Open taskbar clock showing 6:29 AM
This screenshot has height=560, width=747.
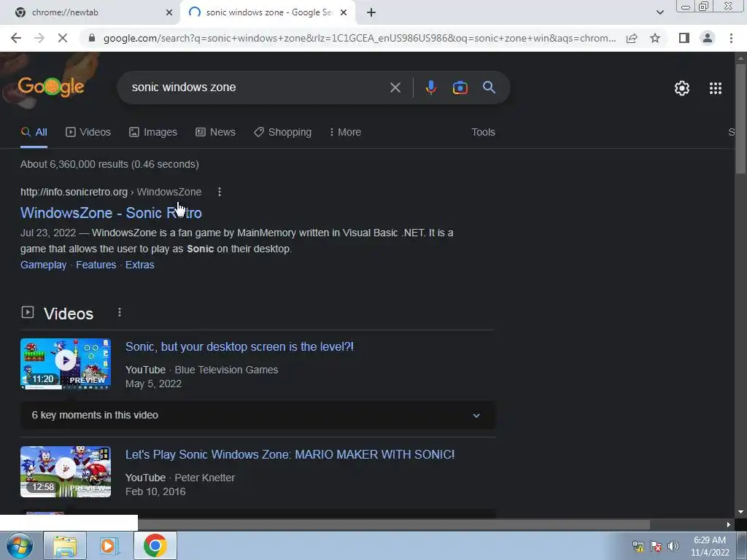coord(710,546)
